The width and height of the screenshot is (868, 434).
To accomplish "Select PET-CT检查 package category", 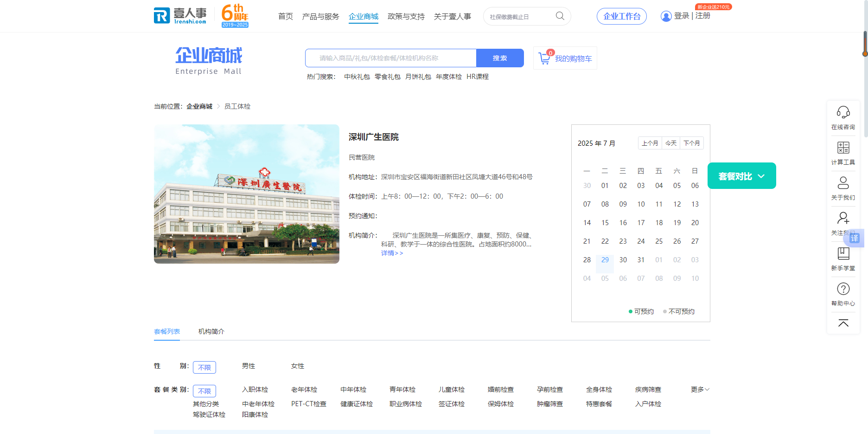I will click(309, 404).
